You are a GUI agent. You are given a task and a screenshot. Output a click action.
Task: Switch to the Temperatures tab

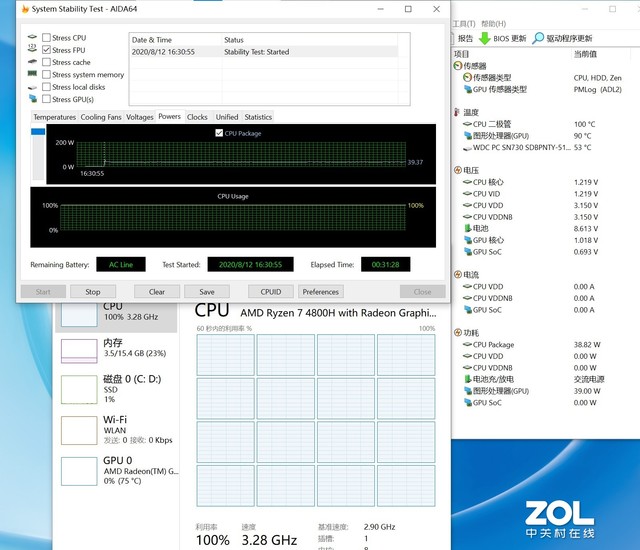click(54, 117)
